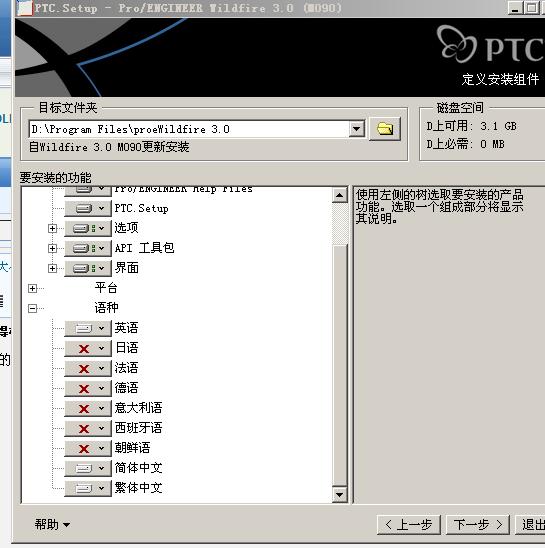Select the 法语 language row
545x548 pixels.
[126, 368]
